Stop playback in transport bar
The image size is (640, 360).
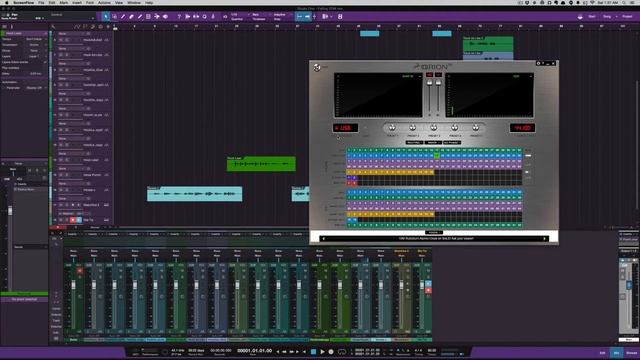(313, 351)
